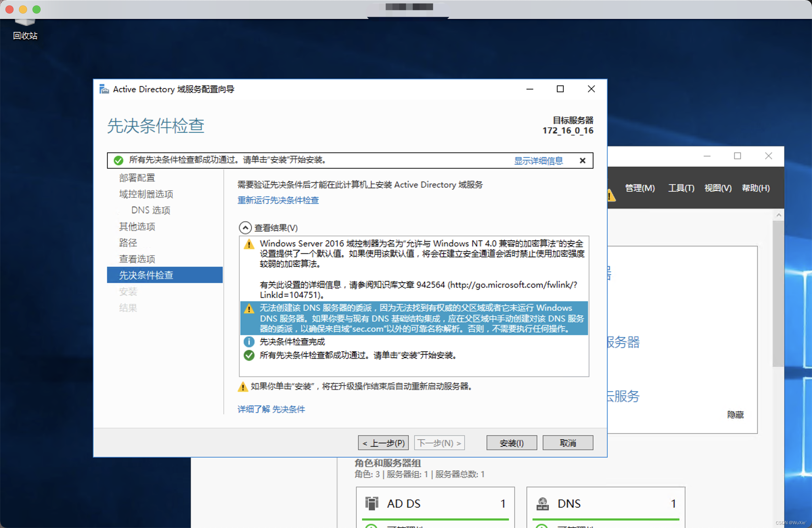Dismiss the success notification banner
The height and width of the screenshot is (528, 812).
pos(582,160)
